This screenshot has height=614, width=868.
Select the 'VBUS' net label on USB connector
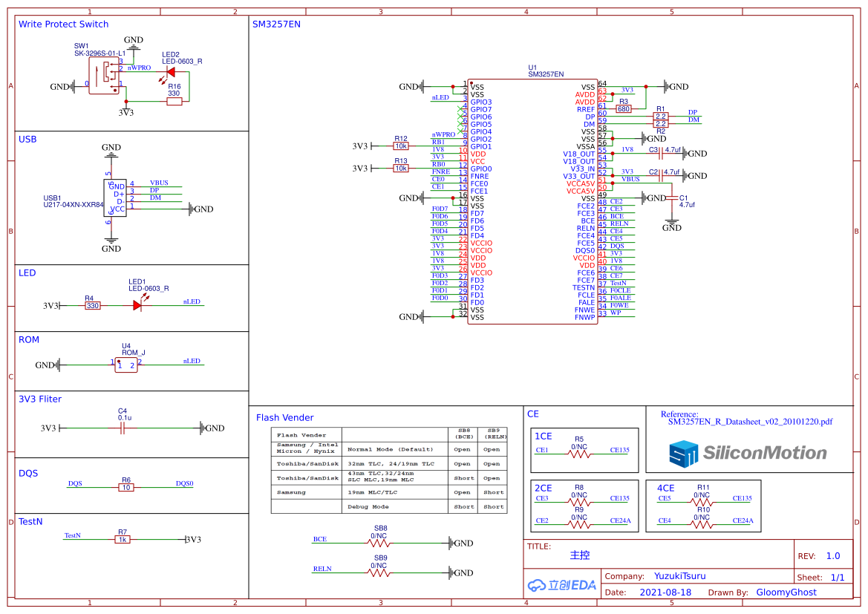159,183
